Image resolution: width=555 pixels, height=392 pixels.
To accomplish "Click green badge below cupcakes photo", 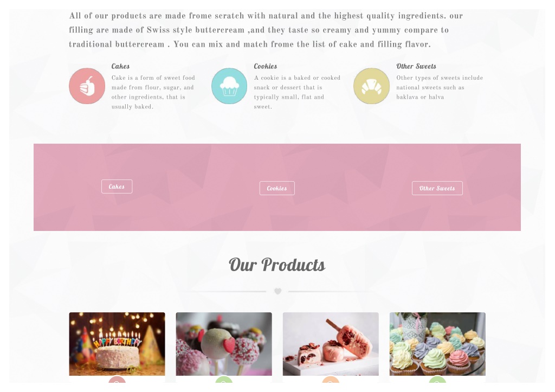I will click(437, 380).
